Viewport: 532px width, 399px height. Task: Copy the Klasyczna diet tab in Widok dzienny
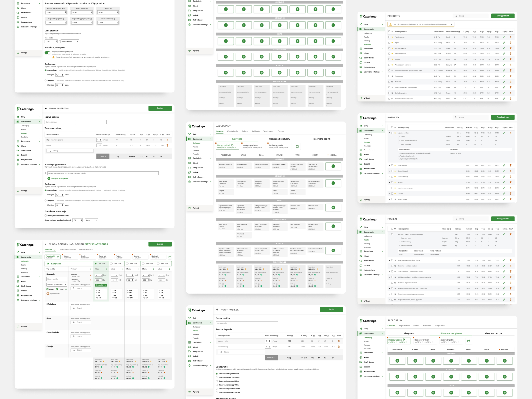pos(54,249)
